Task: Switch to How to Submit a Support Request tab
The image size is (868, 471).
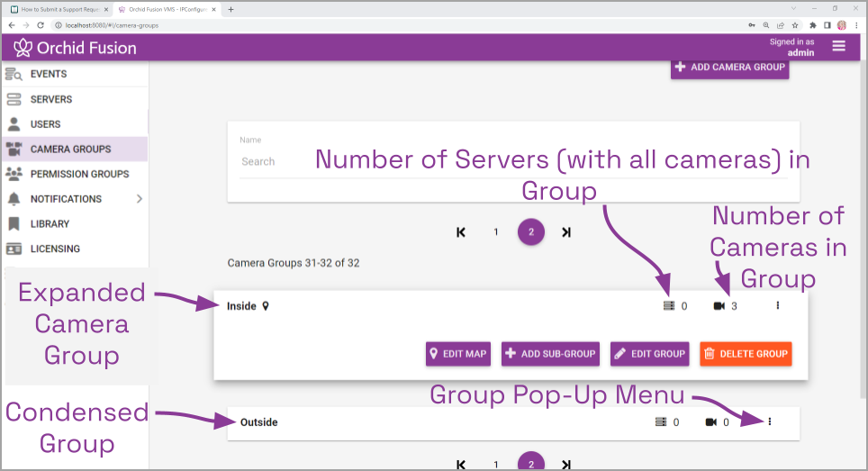Action: 59,9
